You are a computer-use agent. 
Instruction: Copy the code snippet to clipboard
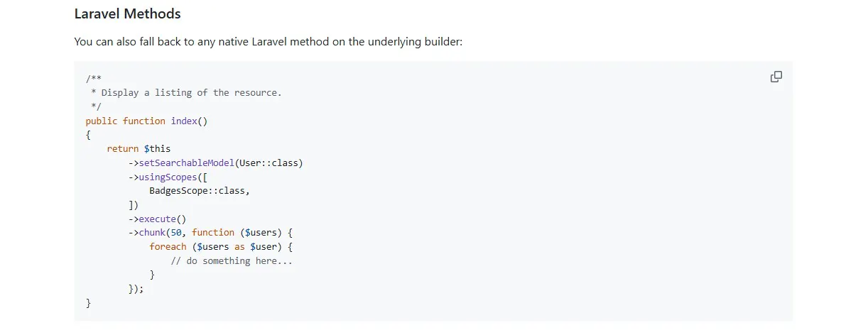pos(776,77)
